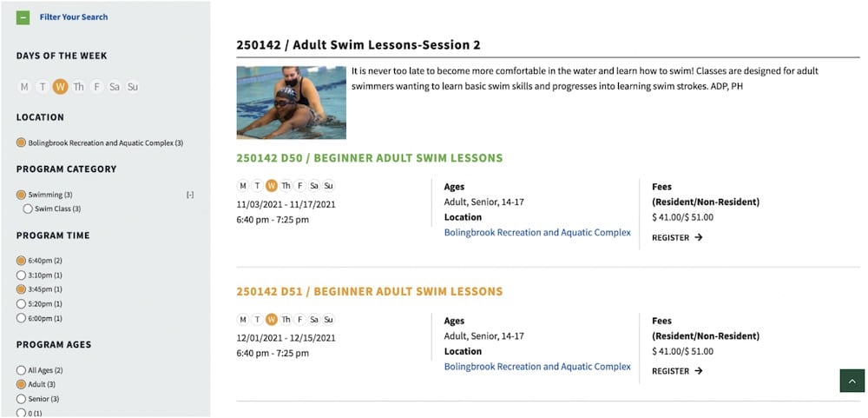Select Friday in days of the week filter
This screenshot has height=418, width=868.
(96, 87)
